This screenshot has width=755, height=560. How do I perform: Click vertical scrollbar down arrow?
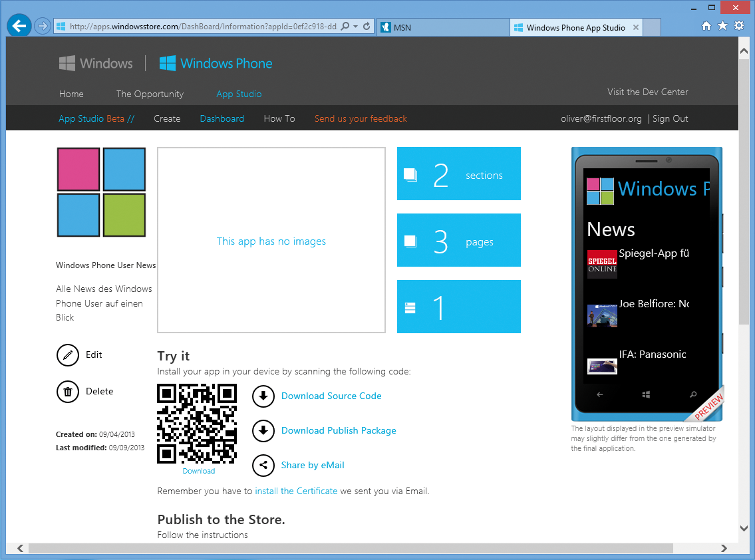click(744, 528)
